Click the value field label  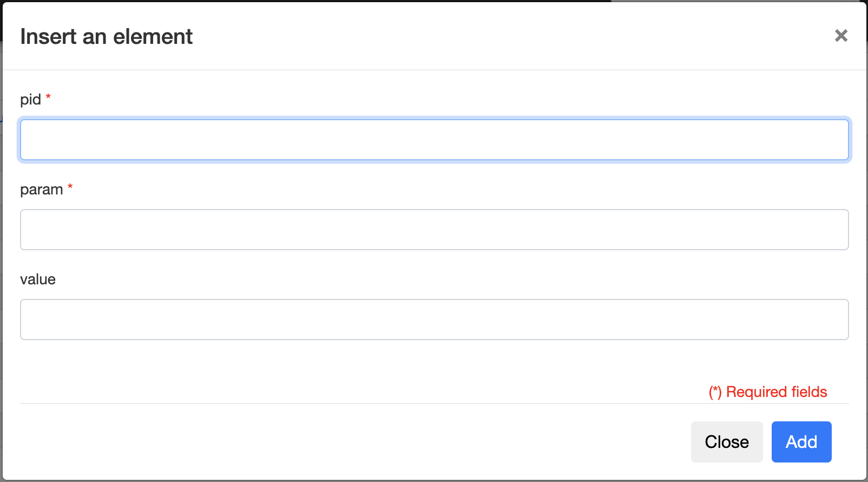tap(38, 279)
